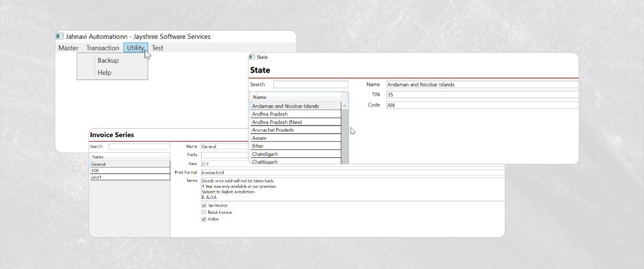
Task: Toggle the Tax Invoice checkbox
Action: click(204, 205)
